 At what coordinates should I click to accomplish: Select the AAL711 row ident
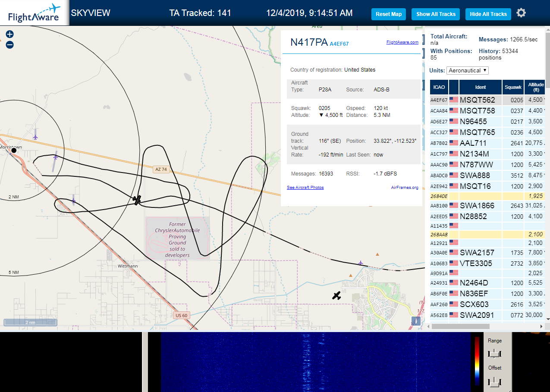coord(473,143)
